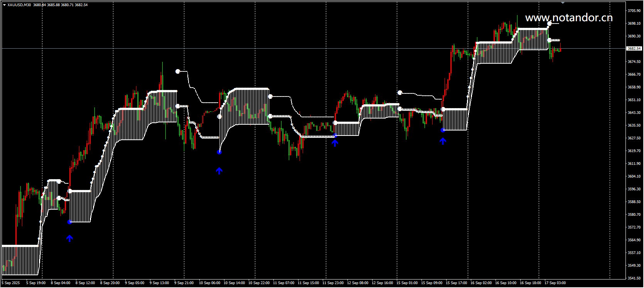Click the 12 Sep 08:00 time label

357,283
